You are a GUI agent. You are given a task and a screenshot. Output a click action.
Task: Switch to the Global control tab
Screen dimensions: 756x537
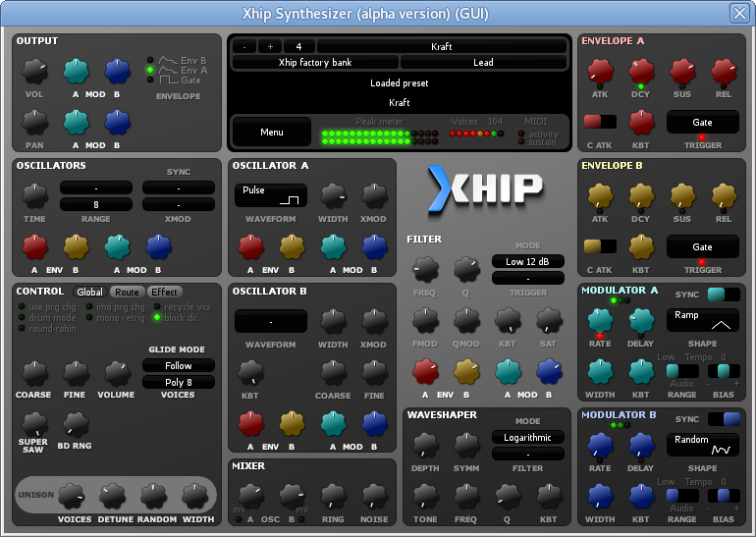pyautogui.click(x=89, y=292)
